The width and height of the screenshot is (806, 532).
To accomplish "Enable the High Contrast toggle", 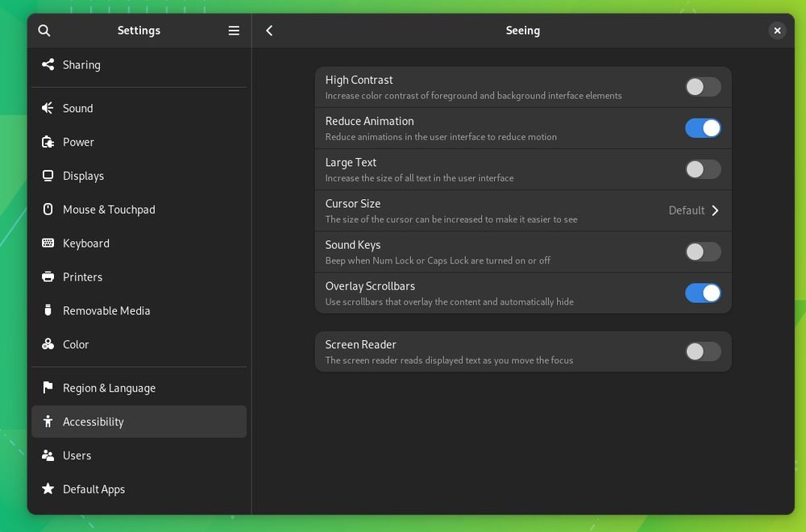I will click(x=702, y=86).
